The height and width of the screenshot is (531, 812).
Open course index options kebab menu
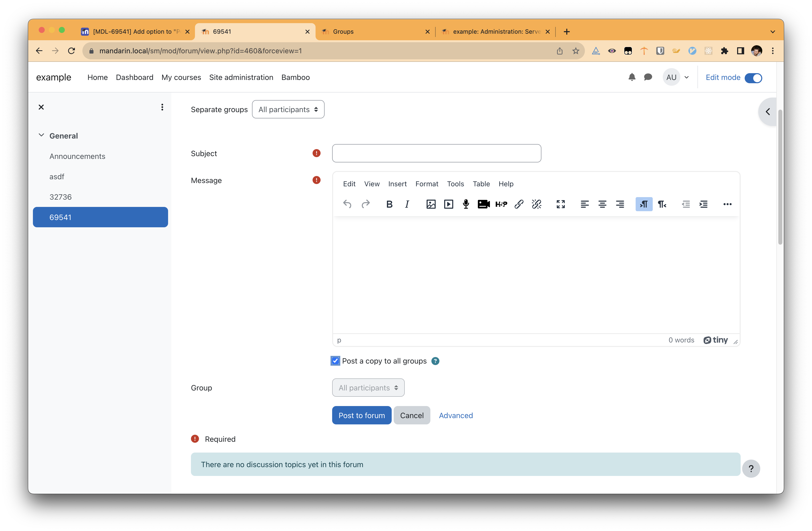tap(162, 107)
